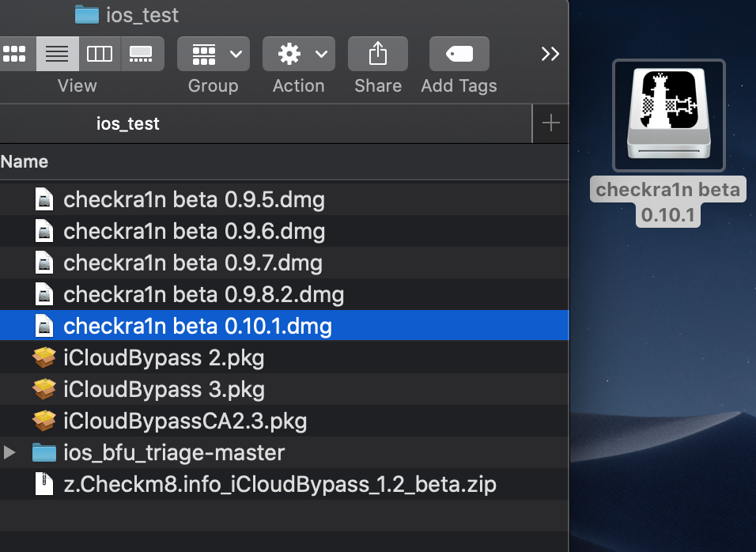Click the 0.10.1 dmg file icon
The image size is (756, 552).
tap(44, 325)
